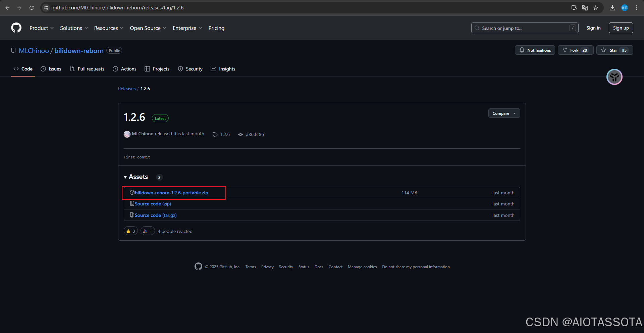Switch to the Code tab
Image resolution: width=644 pixels, height=333 pixels.
pyautogui.click(x=23, y=69)
